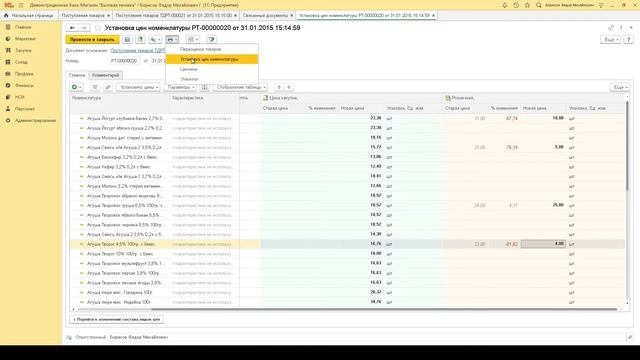This screenshot has height=360, width=640.
Task: Click Номенклатура column header
Action: click(x=86, y=98)
